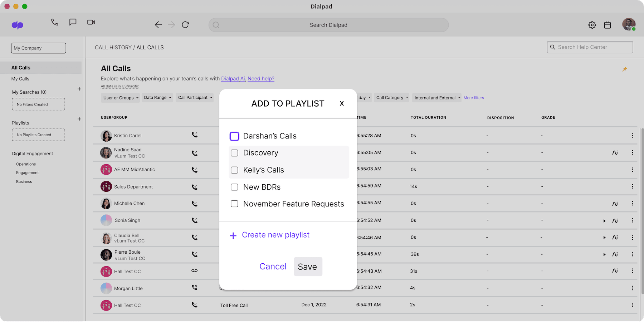Click the Ai icon on Michelle Chen's call row
This screenshot has height=322, width=644.
[615, 203]
